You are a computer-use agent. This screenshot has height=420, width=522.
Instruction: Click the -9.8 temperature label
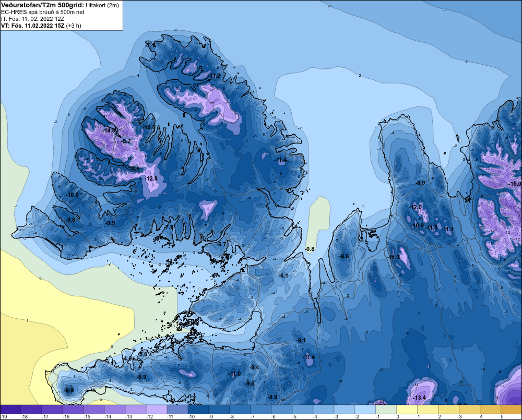[69, 220]
